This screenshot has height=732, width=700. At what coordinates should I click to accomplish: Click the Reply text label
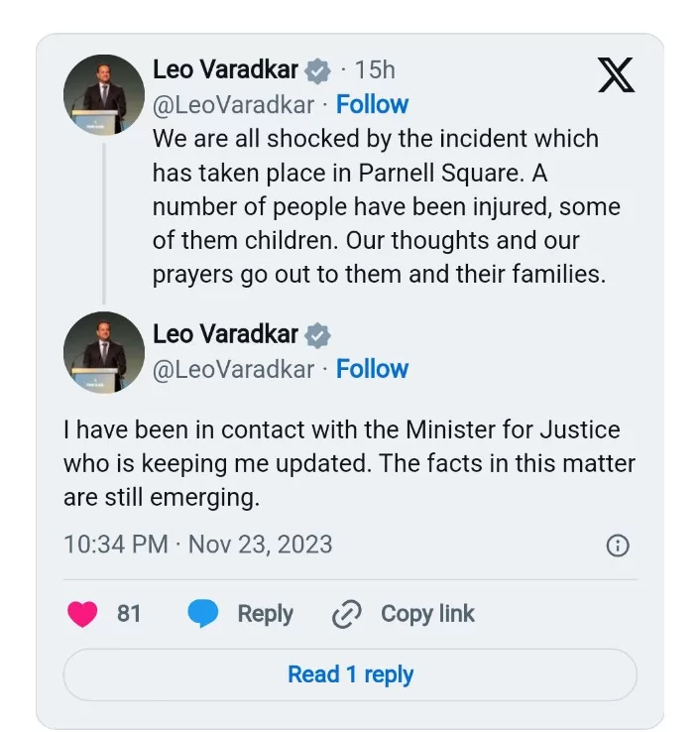tap(265, 614)
